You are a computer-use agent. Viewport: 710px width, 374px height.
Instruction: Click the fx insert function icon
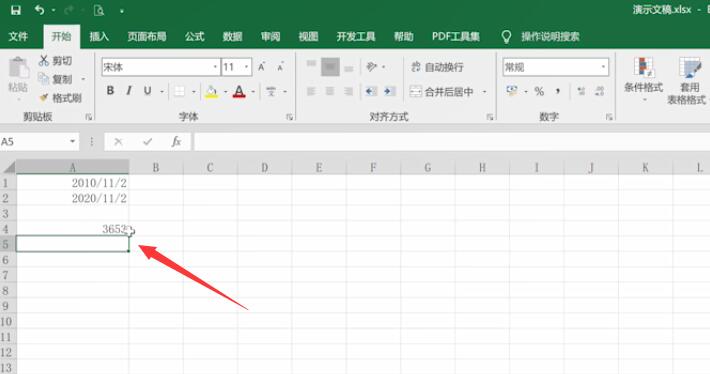tap(176, 142)
